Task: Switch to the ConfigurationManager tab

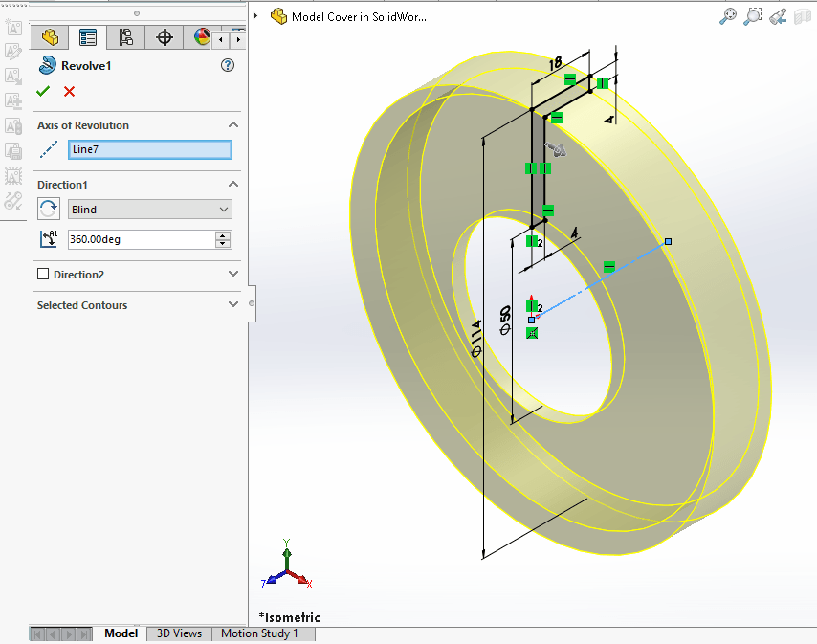Action: 125,37
